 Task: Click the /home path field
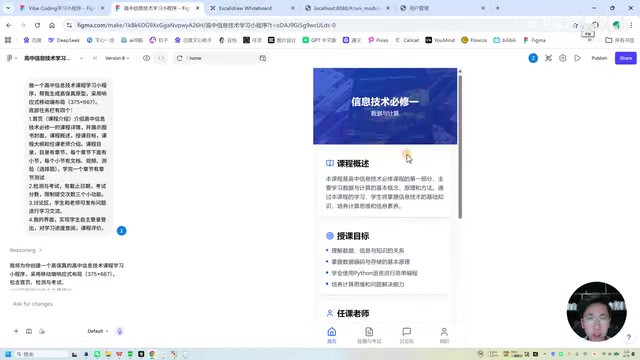click(220, 58)
